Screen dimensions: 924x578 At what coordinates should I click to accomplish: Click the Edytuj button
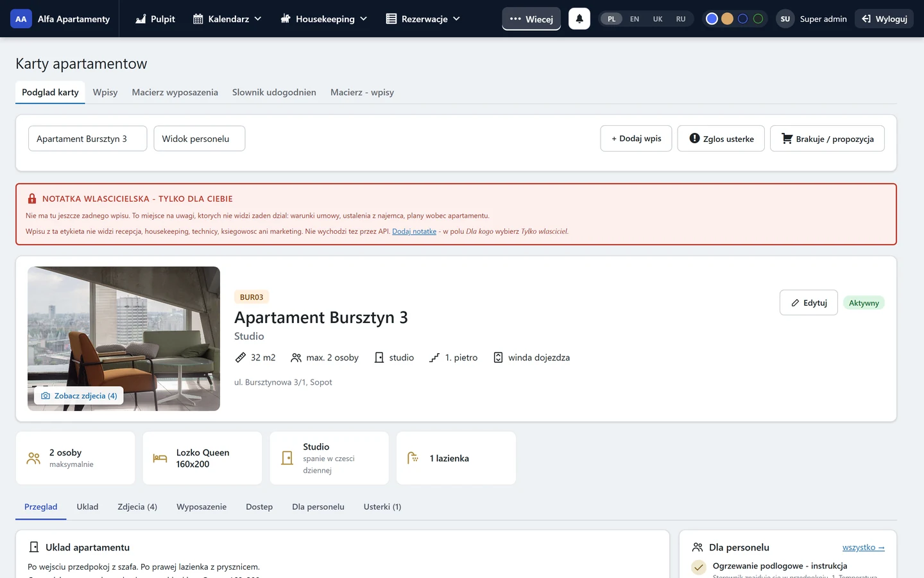coord(809,302)
